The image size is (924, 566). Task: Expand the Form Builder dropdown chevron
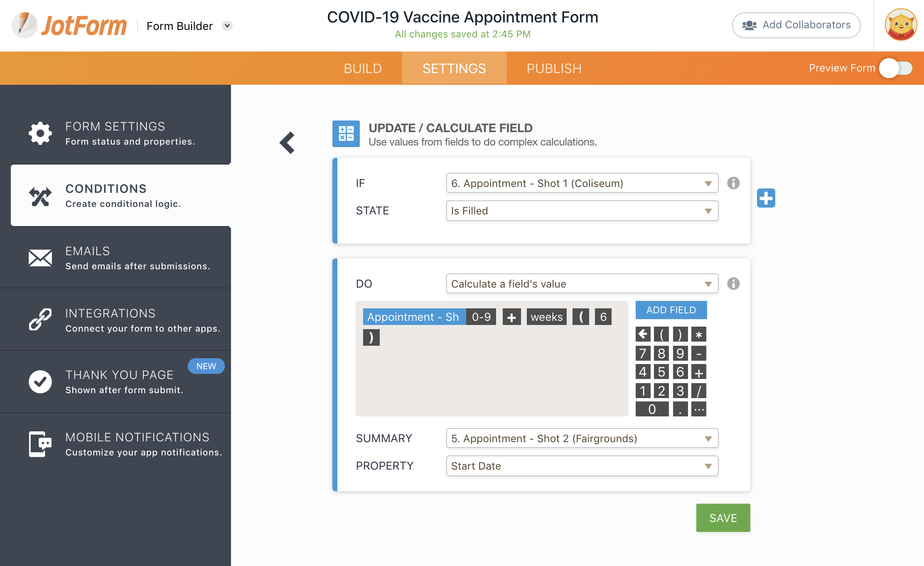[227, 26]
